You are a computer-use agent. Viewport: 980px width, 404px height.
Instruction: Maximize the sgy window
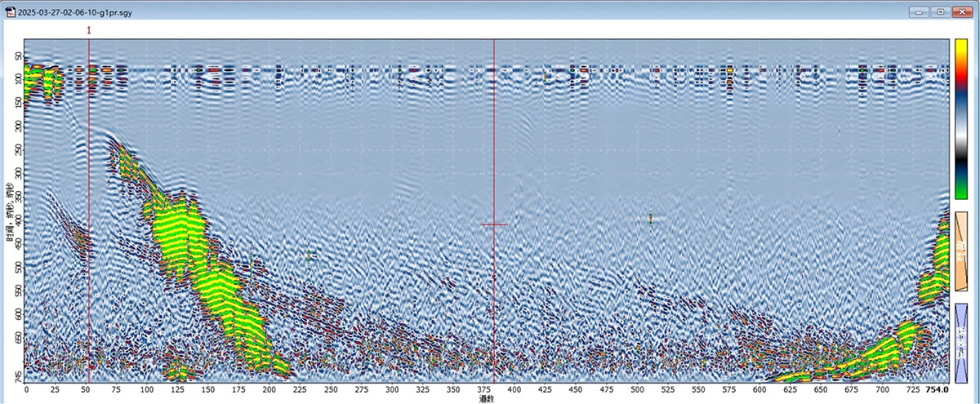(x=941, y=11)
